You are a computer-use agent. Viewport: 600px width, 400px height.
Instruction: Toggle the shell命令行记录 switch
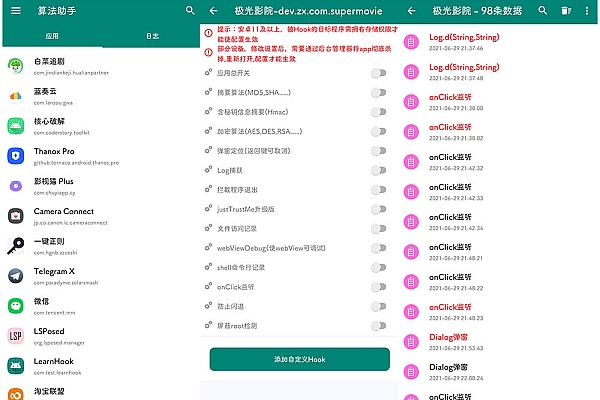click(379, 267)
